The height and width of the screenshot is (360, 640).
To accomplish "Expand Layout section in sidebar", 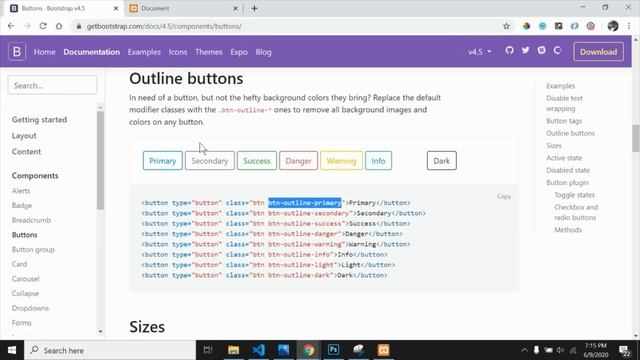I will (24, 136).
